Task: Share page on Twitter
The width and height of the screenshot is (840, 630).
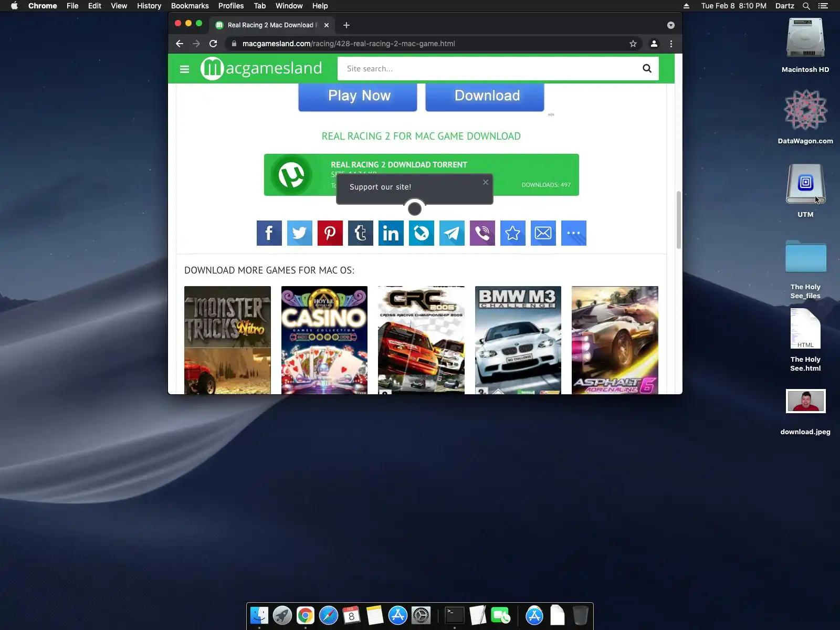Action: pos(300,233)
